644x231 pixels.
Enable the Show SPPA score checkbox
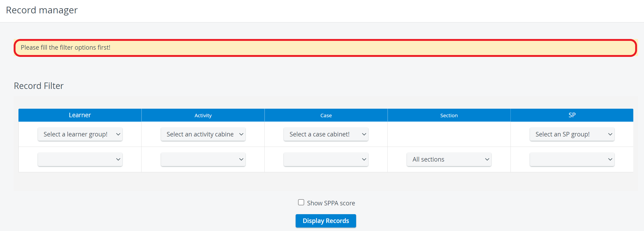[301, 202]
